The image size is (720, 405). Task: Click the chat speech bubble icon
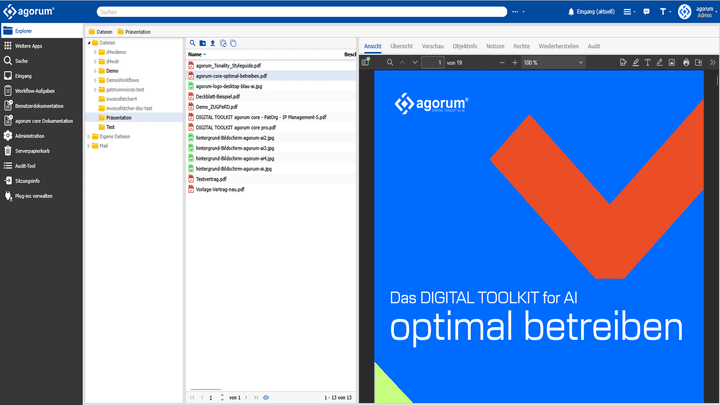point(647,11)
